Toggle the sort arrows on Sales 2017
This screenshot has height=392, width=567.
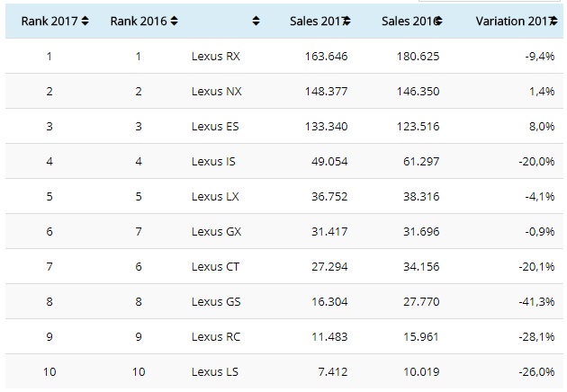point(346,21)
